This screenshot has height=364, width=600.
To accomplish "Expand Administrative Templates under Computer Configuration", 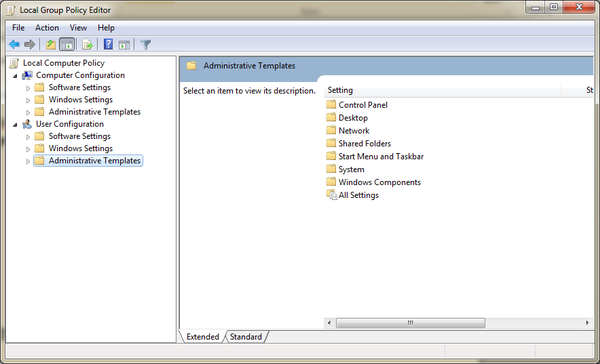I will click(28, 113).
